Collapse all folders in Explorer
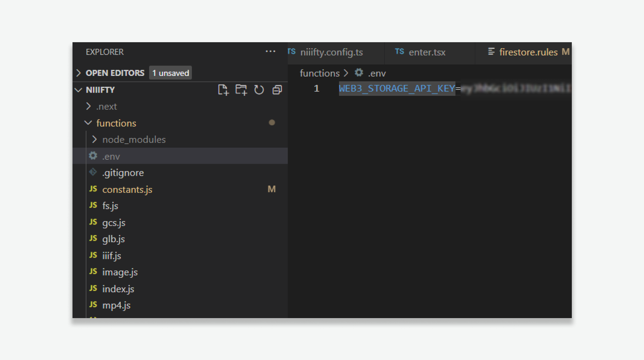The image size is (644, 360). (x=277, y=90)
